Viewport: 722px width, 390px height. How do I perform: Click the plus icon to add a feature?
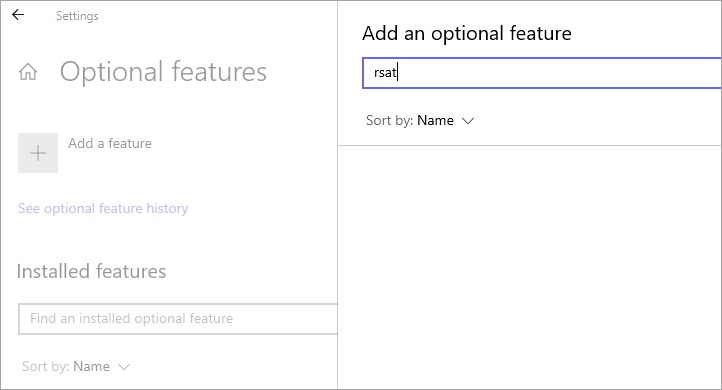[38, 153]
